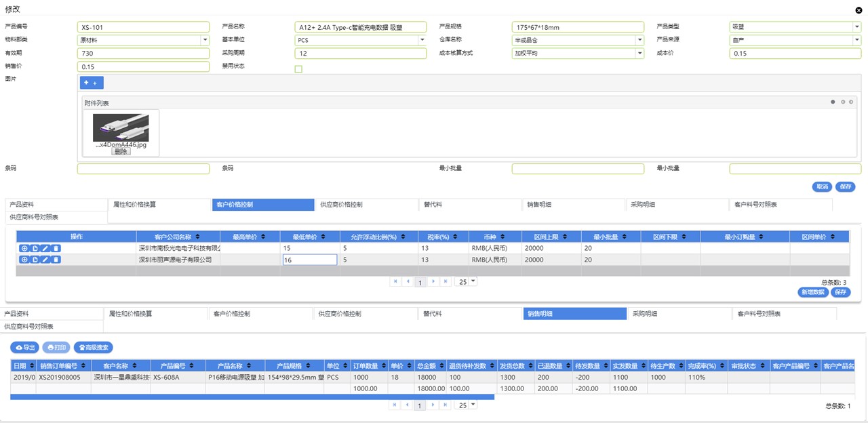Viewport: 868px width, 423px height.
Task: Click the 导出 export button
Action: tap(24, 347)
